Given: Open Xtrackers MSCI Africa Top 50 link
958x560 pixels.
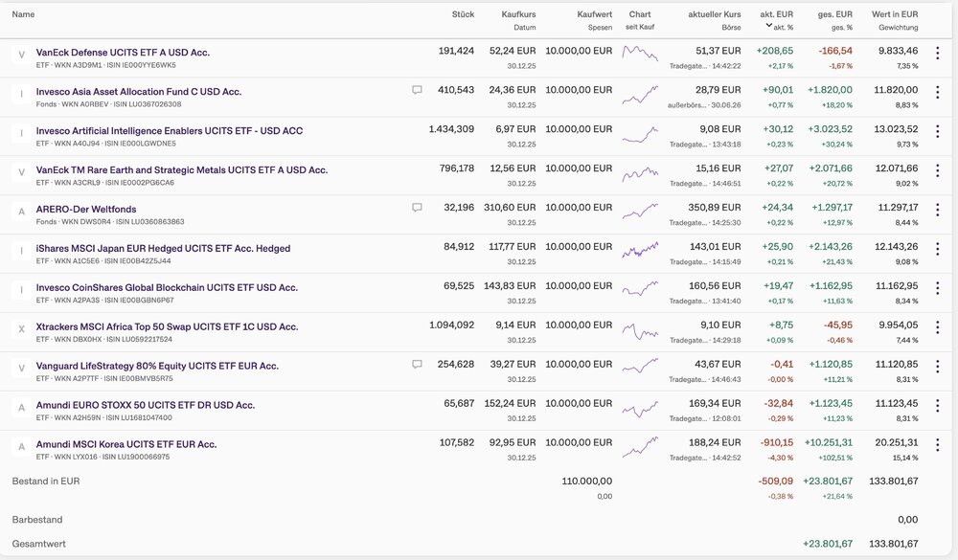Looking at the screenshot, I should click(167, 326).
